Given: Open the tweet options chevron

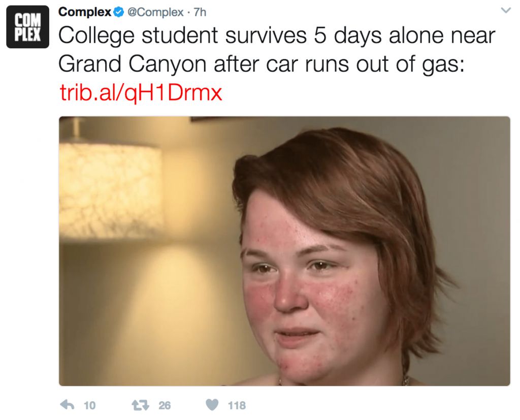Looking at the screenshot, I should coord(506,11).
